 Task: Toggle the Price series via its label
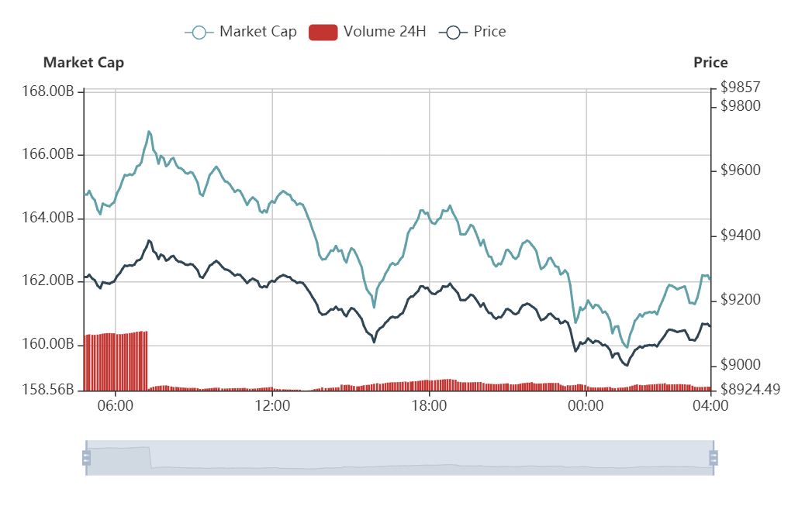point(489,32)
